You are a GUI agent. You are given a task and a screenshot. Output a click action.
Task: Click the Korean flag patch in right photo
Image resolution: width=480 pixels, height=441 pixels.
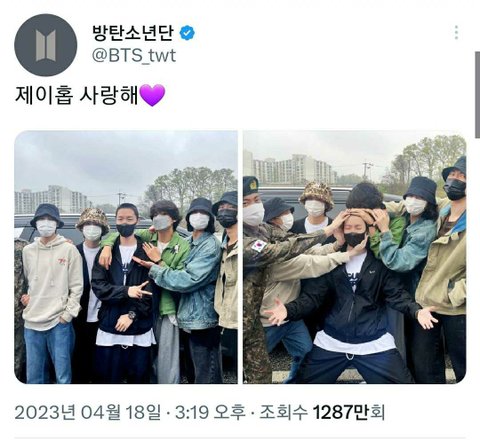click(x=259, y=246)
